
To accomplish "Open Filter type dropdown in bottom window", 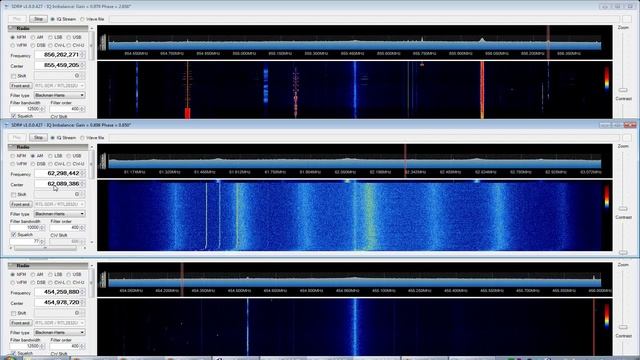I will pos(60,332).
